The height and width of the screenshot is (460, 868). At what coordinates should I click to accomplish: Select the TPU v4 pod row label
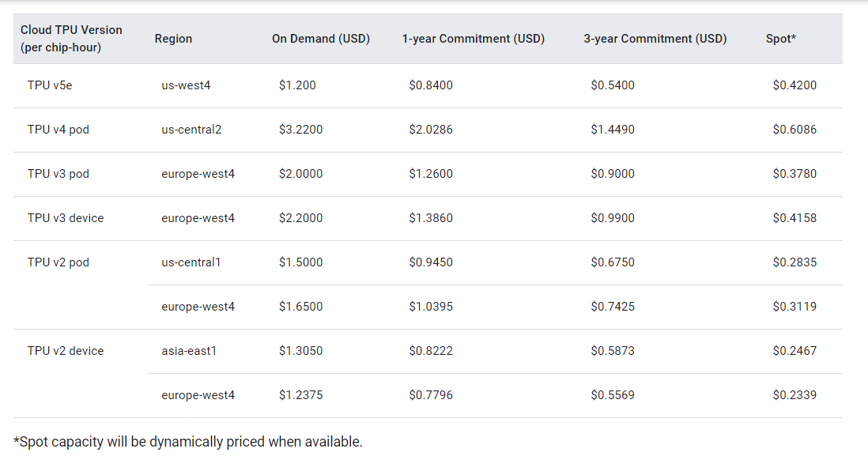[58, 130]
